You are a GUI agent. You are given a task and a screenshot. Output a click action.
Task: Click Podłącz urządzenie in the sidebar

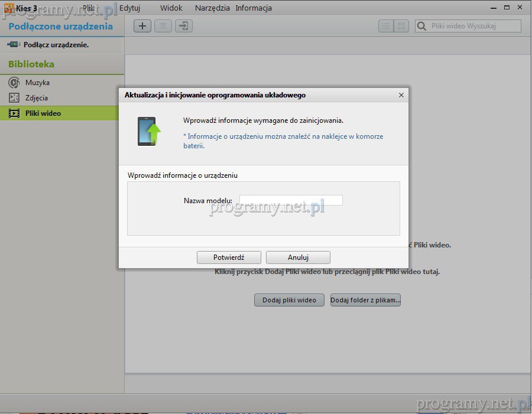(x=56, y=45)
